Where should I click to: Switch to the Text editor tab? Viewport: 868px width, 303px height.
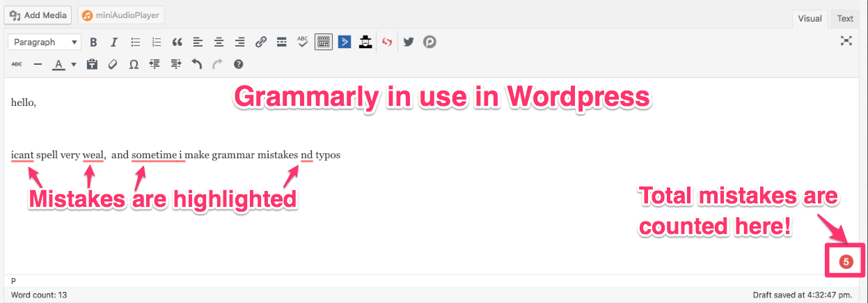[845, 19]
